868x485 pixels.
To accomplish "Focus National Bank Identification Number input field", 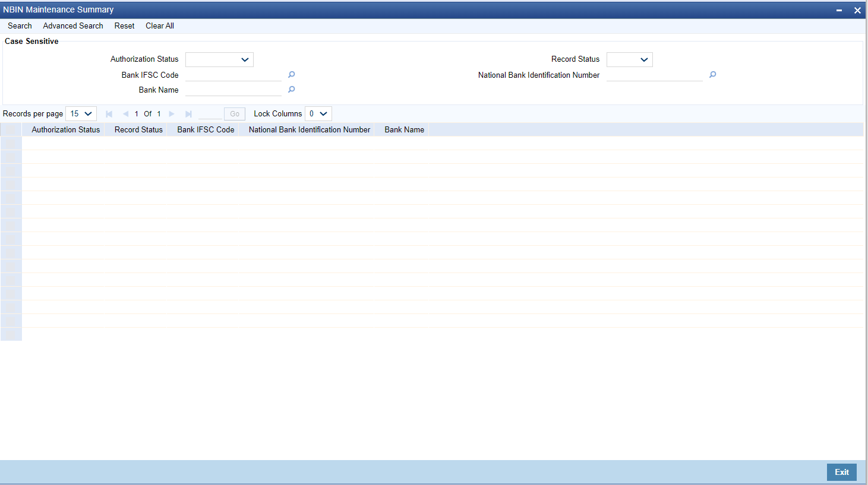I will [x=655, y=75].
